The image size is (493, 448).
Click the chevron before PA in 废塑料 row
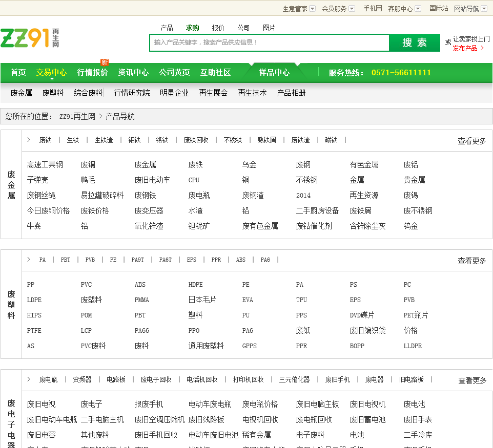tap(29, 260)
